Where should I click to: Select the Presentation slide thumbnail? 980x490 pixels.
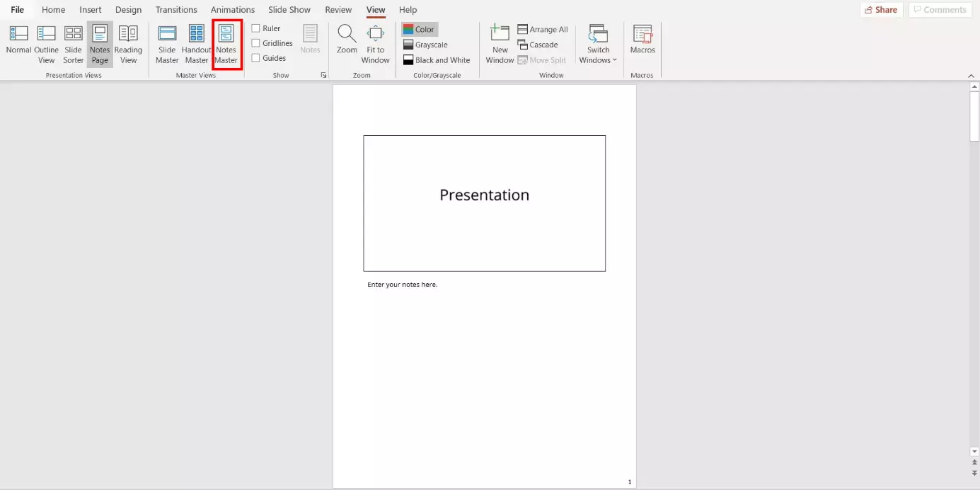pyautogui.click(x=485, y=203)
